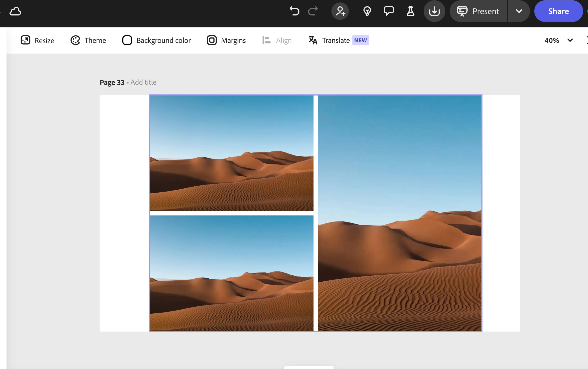The width and height of the screenshot is (588, 369).
Task: Expand the Present options chevron
Action: pos(519,11)
